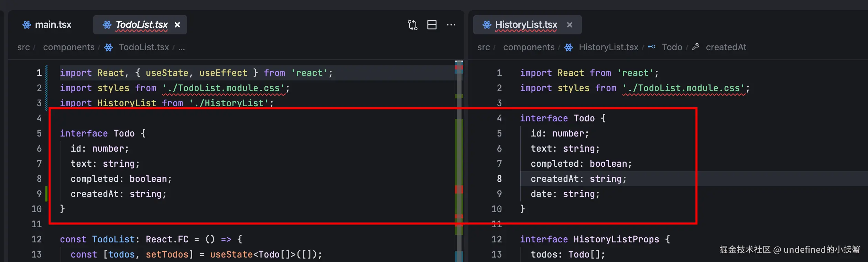
Task: Expand the '...' breadcrumb in left editor
Action: click(182, 48)
